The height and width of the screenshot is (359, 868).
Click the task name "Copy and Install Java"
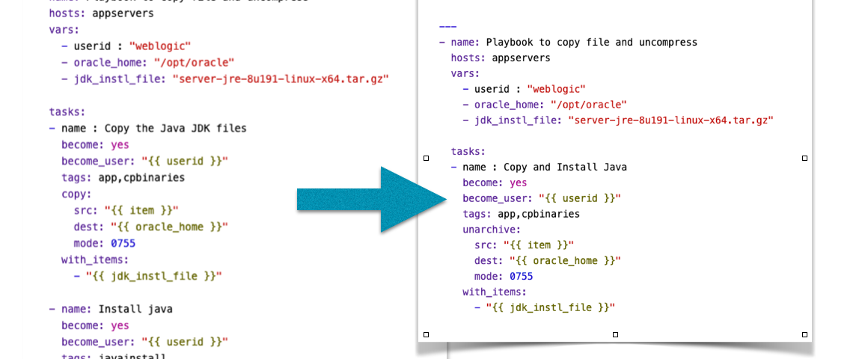click(x=565, y=167)
